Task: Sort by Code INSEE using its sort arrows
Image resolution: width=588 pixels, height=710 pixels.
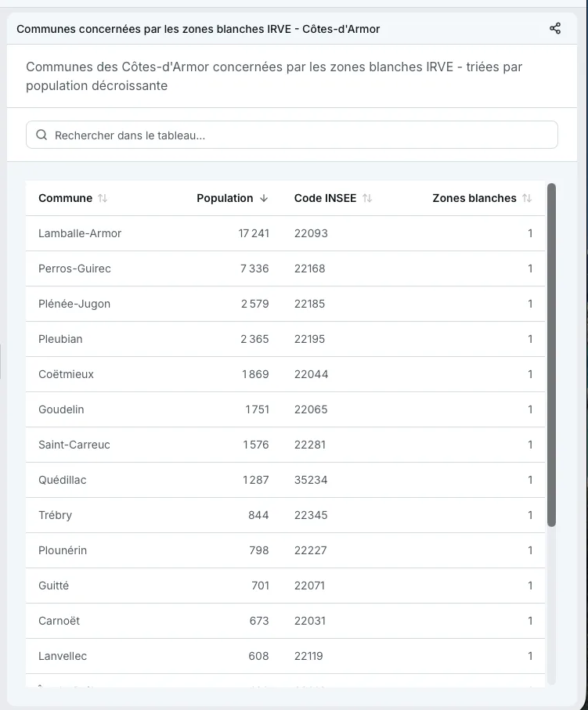Action: point(367,198)
